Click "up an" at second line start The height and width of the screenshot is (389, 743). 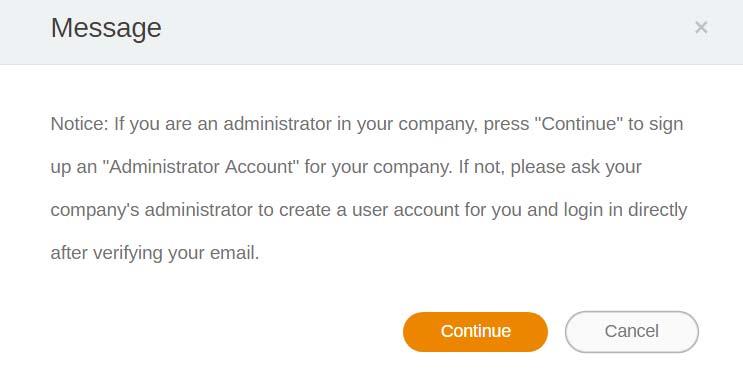click(x=74, y=168)
